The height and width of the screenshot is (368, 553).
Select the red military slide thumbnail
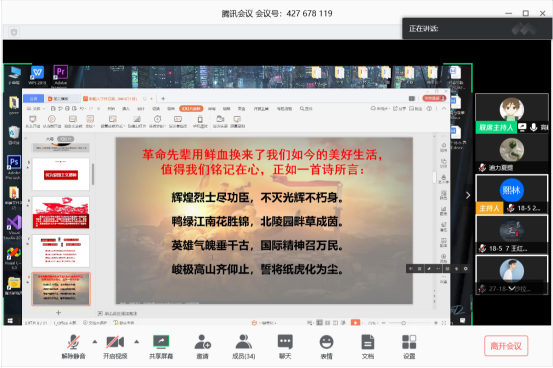point(61,213)
